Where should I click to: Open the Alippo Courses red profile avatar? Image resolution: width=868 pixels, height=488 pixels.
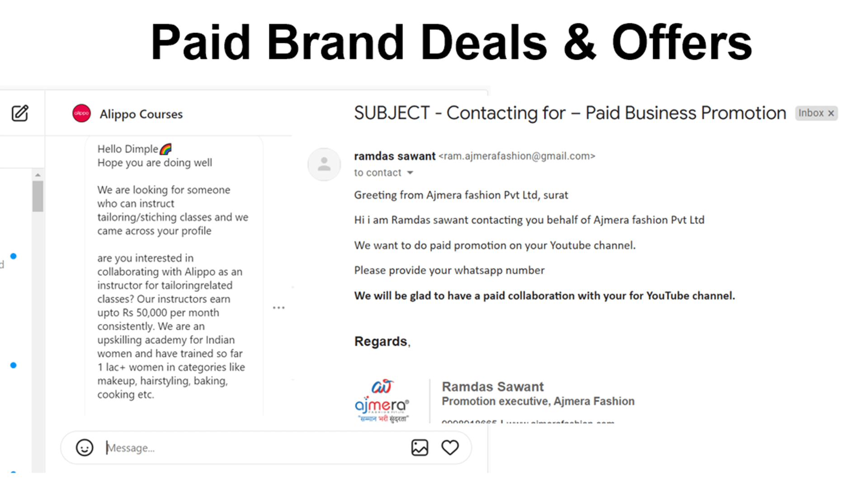pos(81,113)
